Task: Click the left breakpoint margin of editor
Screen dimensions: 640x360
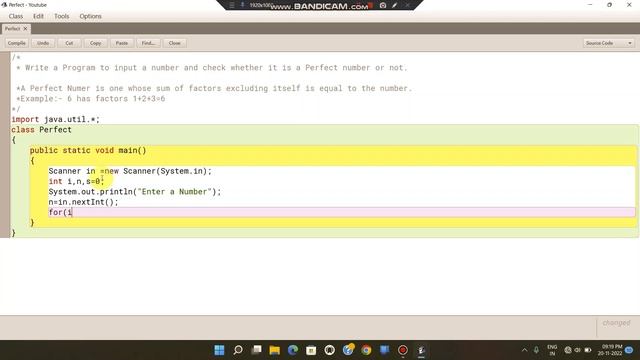Action: tap(5, 145)
